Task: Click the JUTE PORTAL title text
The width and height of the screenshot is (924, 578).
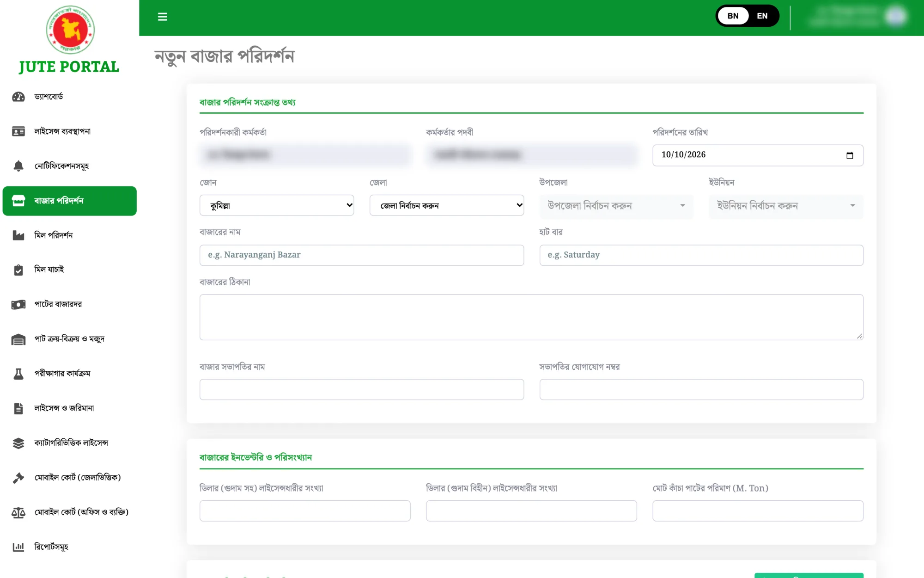Action: pos(69,67)
